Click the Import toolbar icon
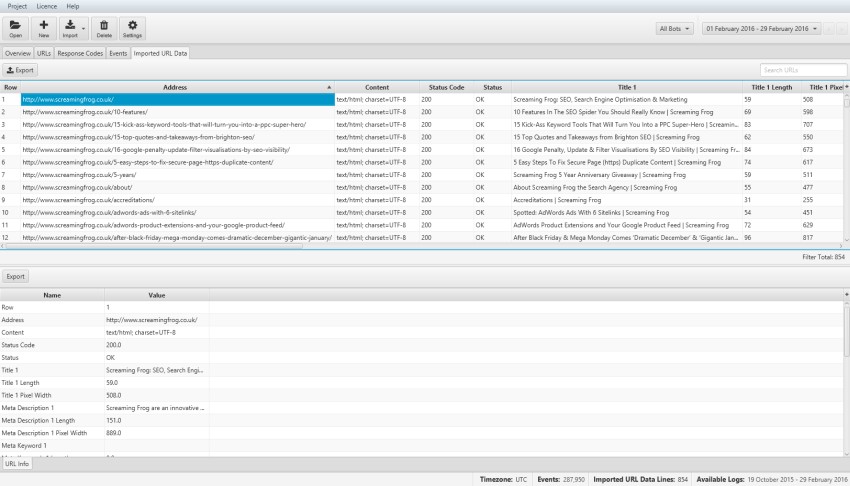The height and width of the screenshot is (486, 850). pos(70,29)
